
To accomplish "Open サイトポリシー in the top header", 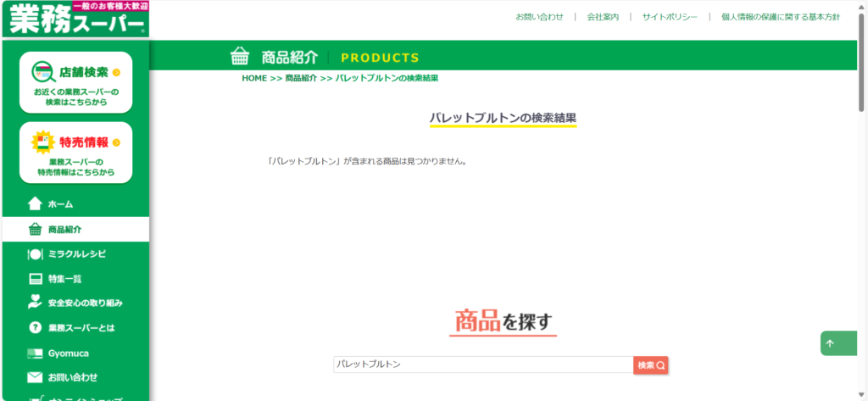I will (x=670, y=17).
